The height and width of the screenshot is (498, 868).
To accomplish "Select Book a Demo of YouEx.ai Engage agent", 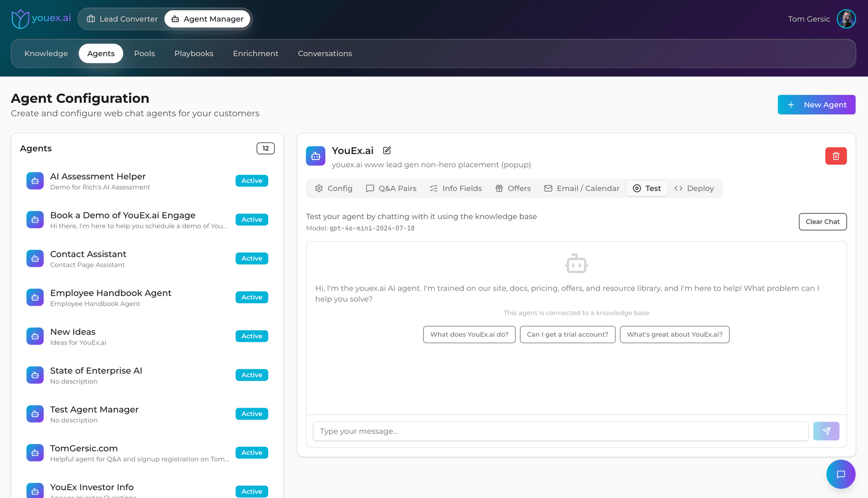I will coord(147,219).
